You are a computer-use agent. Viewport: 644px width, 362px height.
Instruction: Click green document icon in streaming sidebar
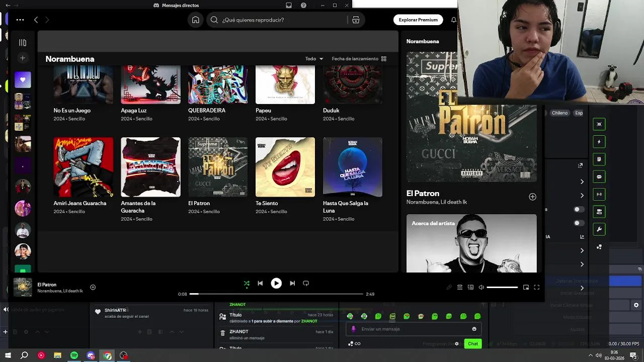click(599, 159)
